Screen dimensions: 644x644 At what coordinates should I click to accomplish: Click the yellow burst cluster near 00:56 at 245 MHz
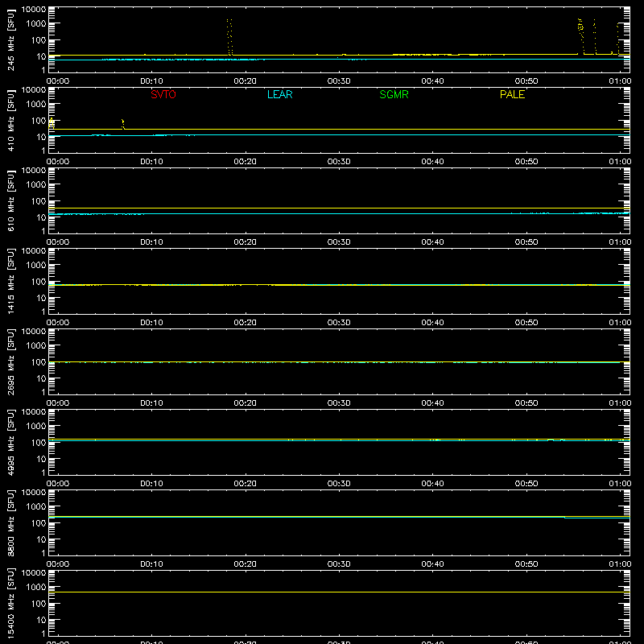tap(580, 35)
